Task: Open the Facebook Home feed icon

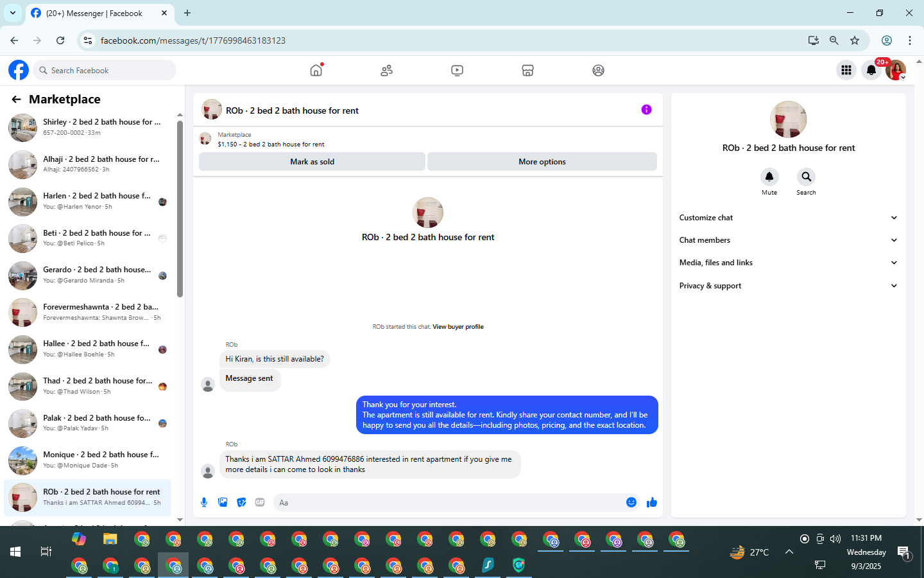Action: [316, 70]
